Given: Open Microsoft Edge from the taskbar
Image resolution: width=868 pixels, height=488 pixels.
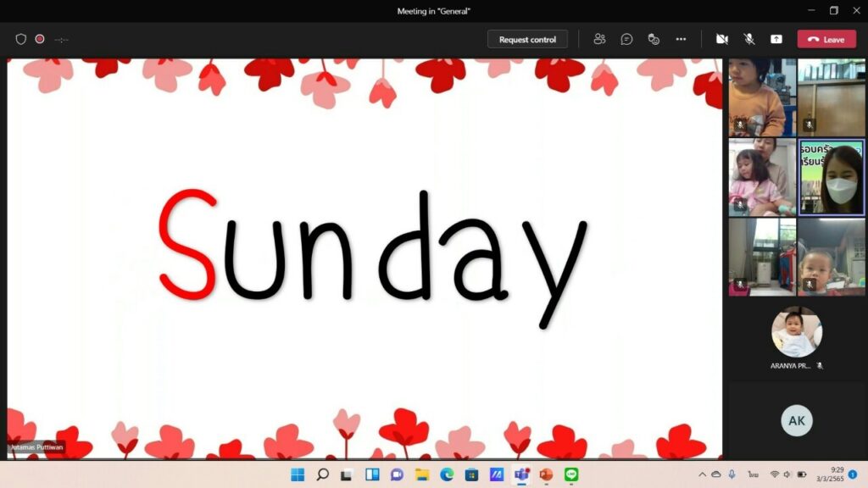Looking at the screenshot, I should [x=447, y=474].
